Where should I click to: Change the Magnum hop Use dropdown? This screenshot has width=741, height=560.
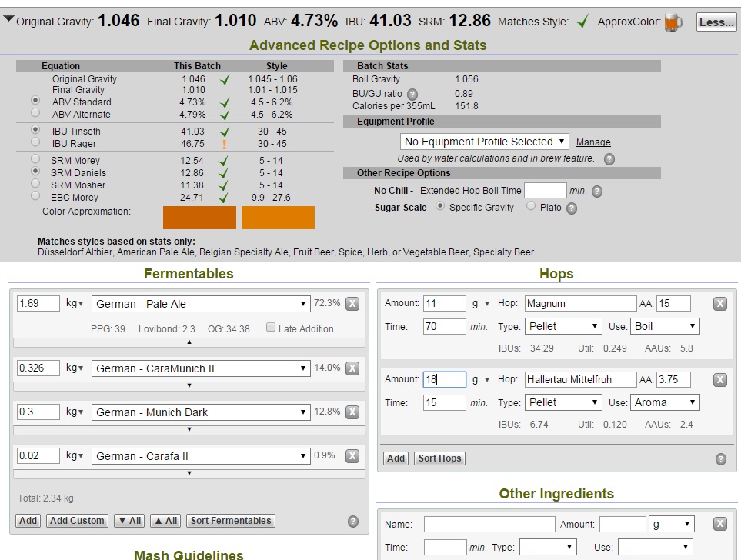[x=665, y=326]
